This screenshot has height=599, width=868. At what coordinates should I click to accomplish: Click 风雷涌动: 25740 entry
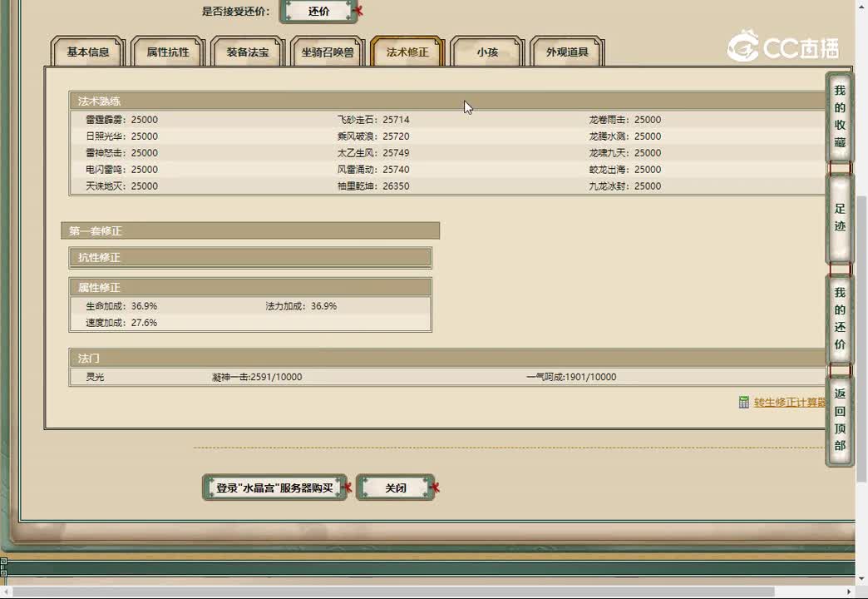[373, 170]
